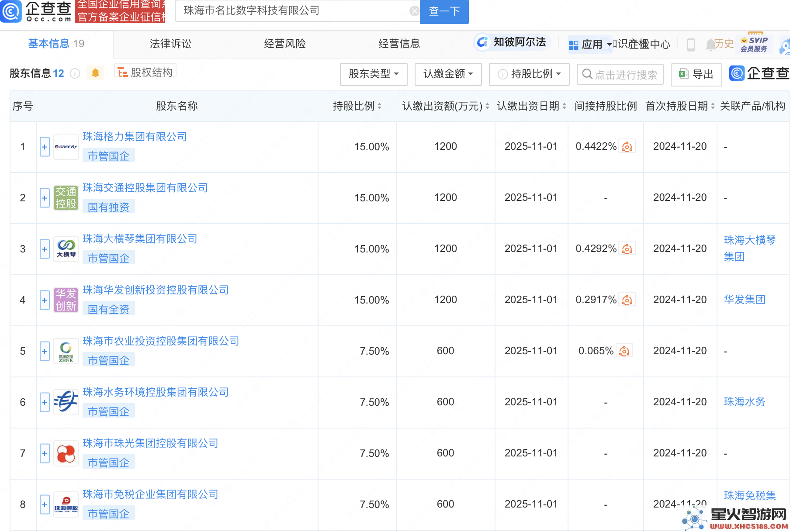
Task: Open 珠海大横琴集团有限公司 link
Action: 140,239
